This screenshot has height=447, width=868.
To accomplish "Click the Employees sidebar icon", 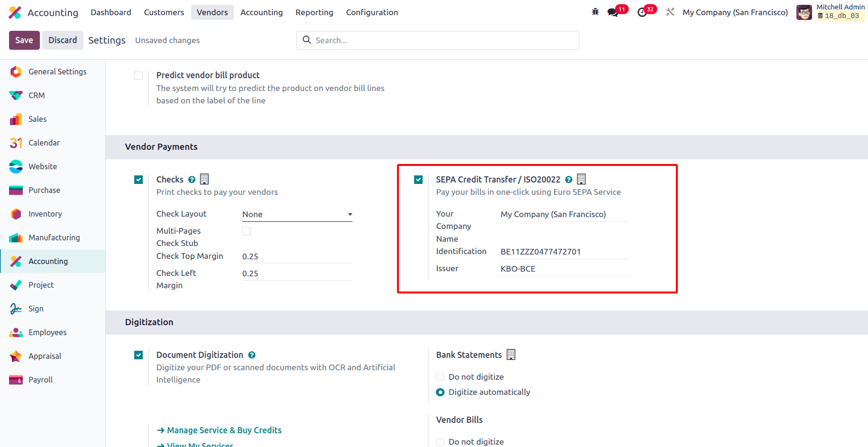I will tap(16, 332).
